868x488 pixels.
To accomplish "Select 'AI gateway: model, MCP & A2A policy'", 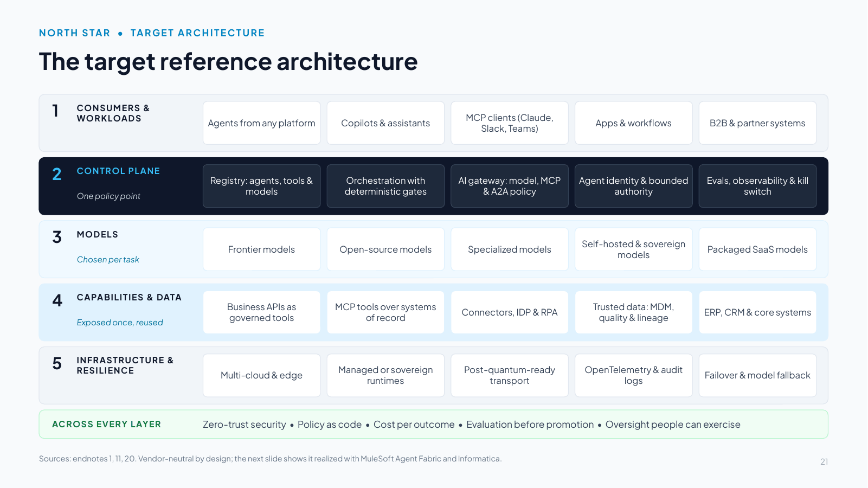I will (510, 186).
